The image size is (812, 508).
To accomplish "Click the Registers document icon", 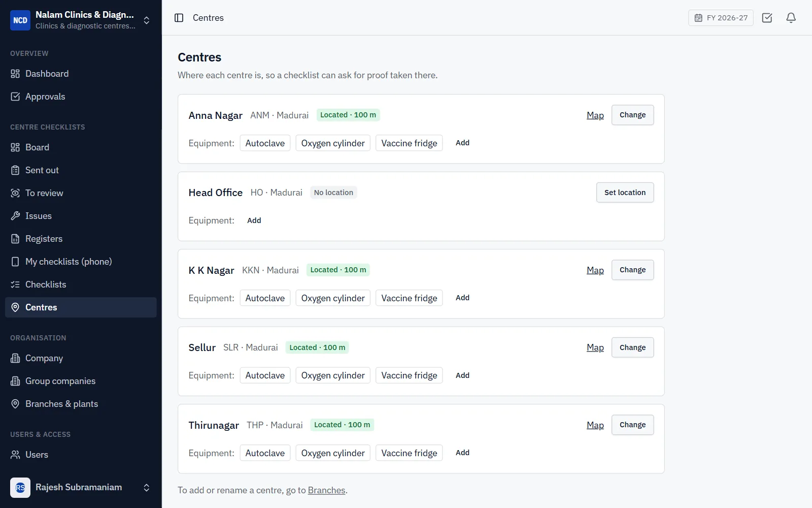I will click(15, 239).
